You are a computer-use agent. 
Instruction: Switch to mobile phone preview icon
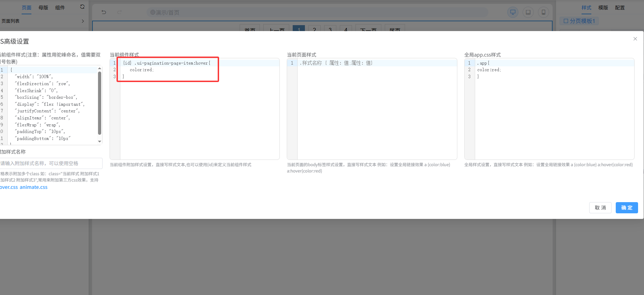[543, 12]
